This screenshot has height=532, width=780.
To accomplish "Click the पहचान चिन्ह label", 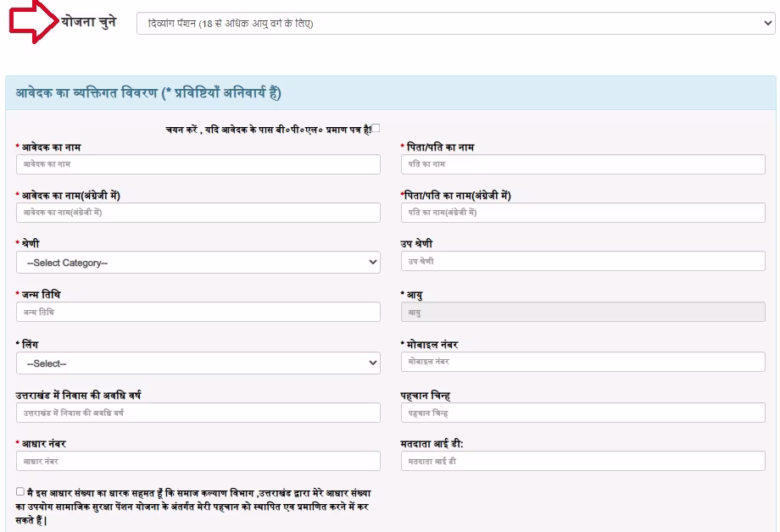I will click(426, 396).
